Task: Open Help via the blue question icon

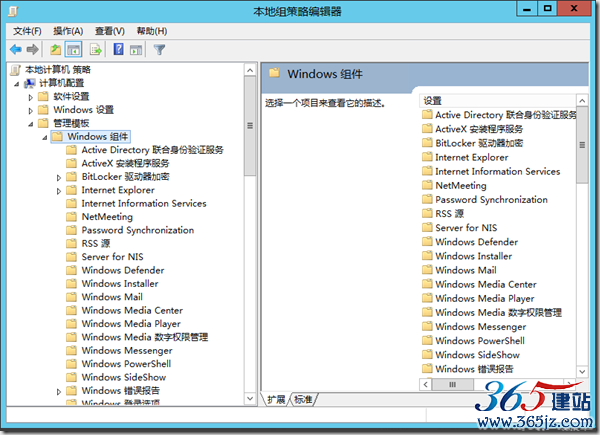Action: pyautogui.click(x=119, y=49)
